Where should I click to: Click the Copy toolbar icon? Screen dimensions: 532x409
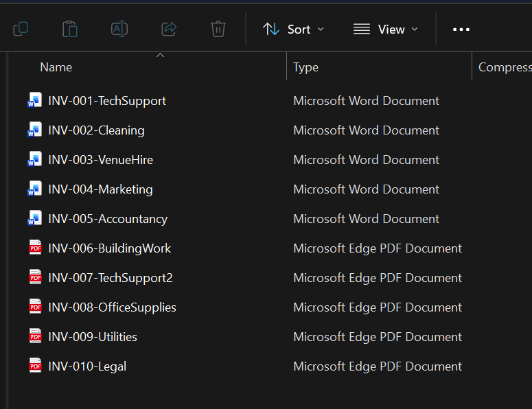click(21, 29)
